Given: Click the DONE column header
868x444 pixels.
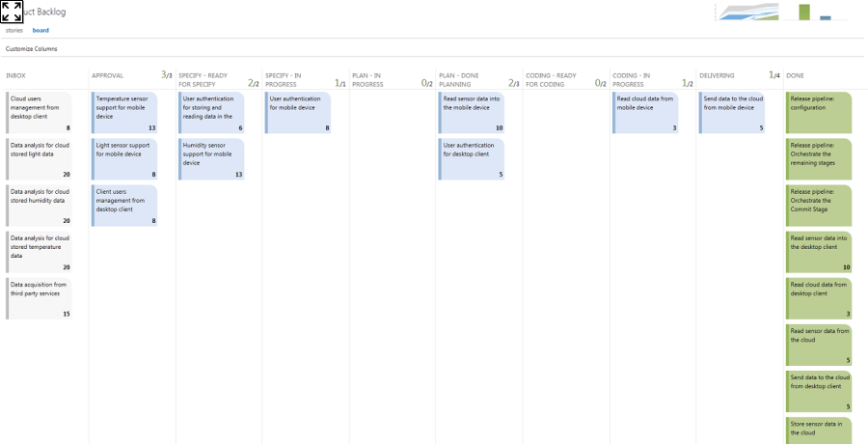Looking at the screenshot, I should coord(795,75).
